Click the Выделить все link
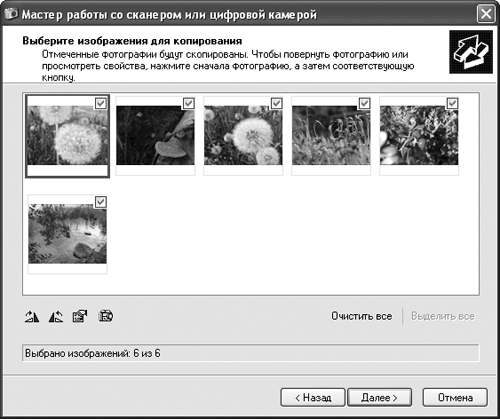This screenshot has height=419, width=500. tap(443, 316)
